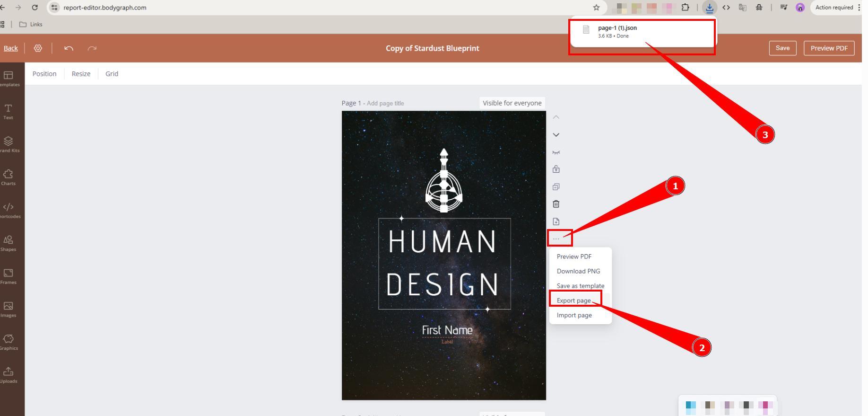The height and width of the screenshot is (416, 868).
Task: Open the Uploads panel
Action: point(8,375)
